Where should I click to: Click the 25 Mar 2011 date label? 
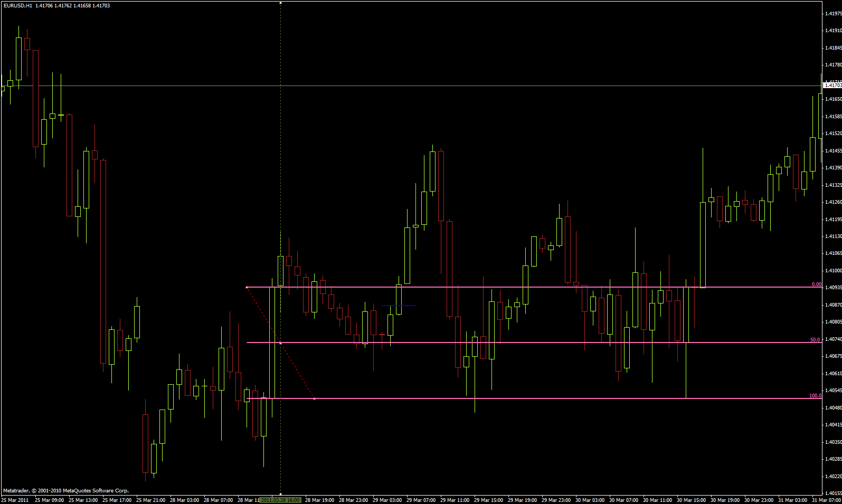click(15, 500)
